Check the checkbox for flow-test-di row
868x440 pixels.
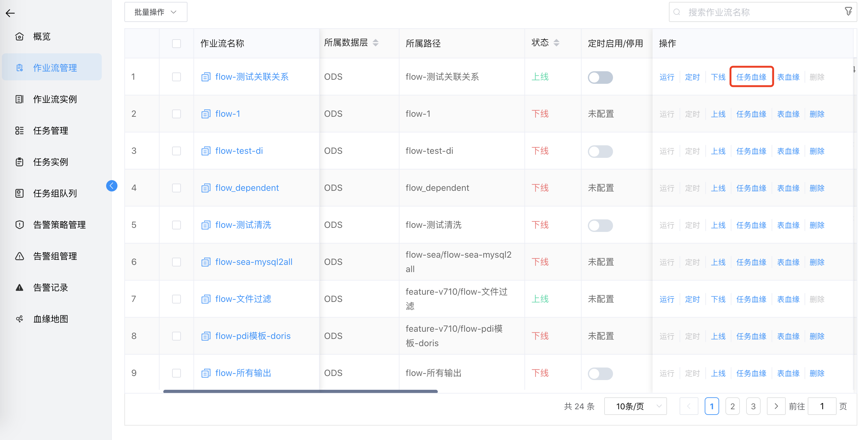[176, 151]
